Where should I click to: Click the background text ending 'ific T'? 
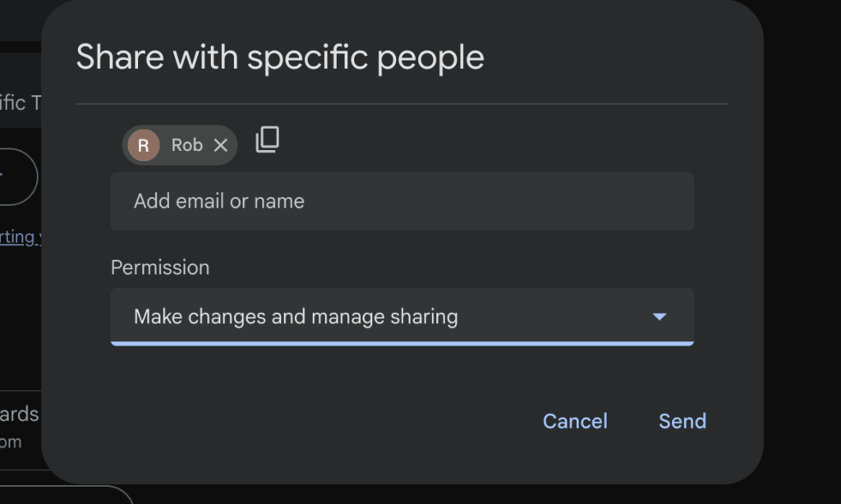click(20, 103)
